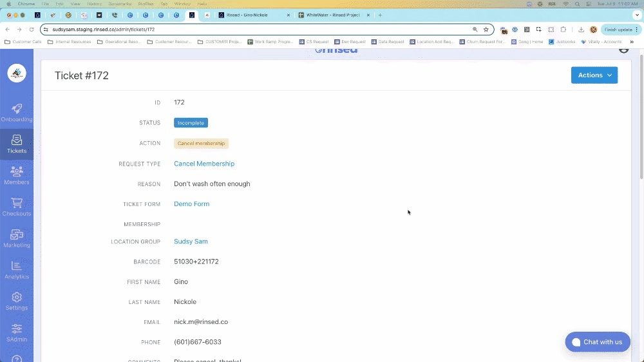The width and height of the screenshot is (644, 362).
Task: Click the Incomplete status badge
Action: coord(191,123)
